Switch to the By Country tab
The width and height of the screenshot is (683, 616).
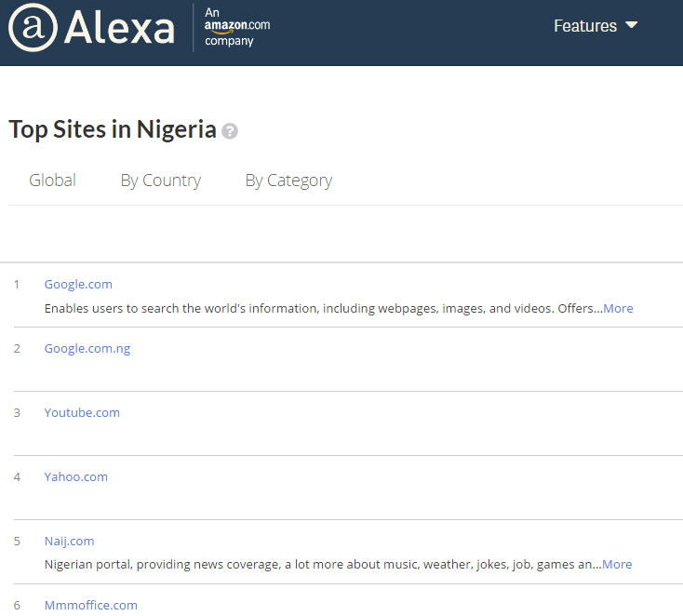point(161,181)
